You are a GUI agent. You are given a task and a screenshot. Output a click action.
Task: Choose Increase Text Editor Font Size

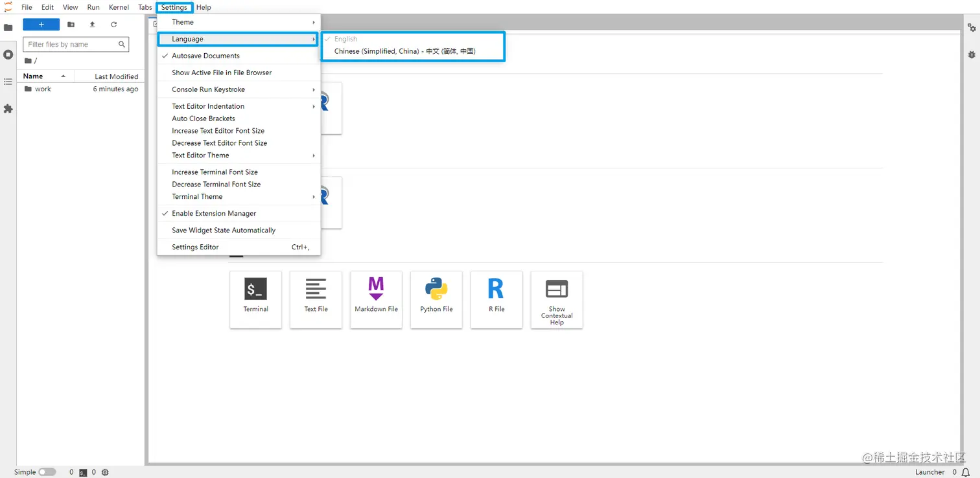tap(239, 131)
